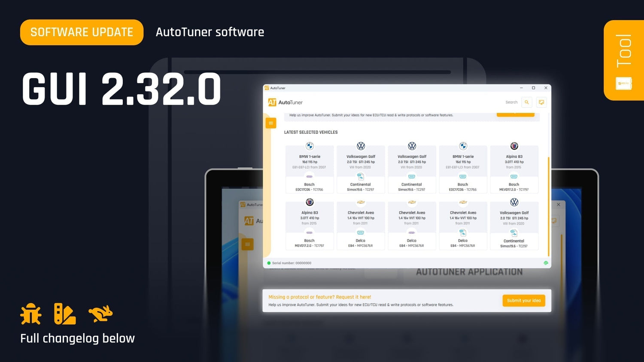Click the Search field in the AutoTuner header
644x362 pixels.
point(511,102)
